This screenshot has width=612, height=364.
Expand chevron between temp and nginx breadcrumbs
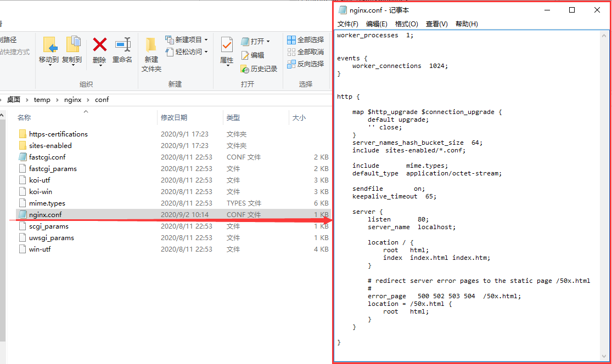click(57, 100)
